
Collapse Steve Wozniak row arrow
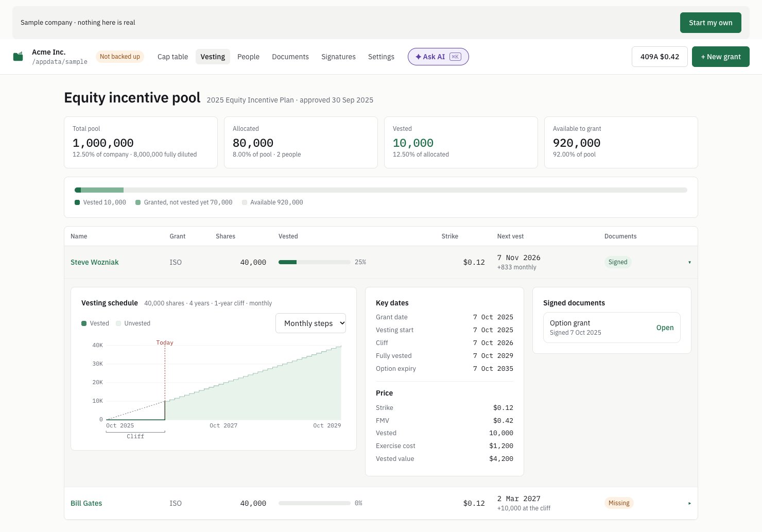689,262
